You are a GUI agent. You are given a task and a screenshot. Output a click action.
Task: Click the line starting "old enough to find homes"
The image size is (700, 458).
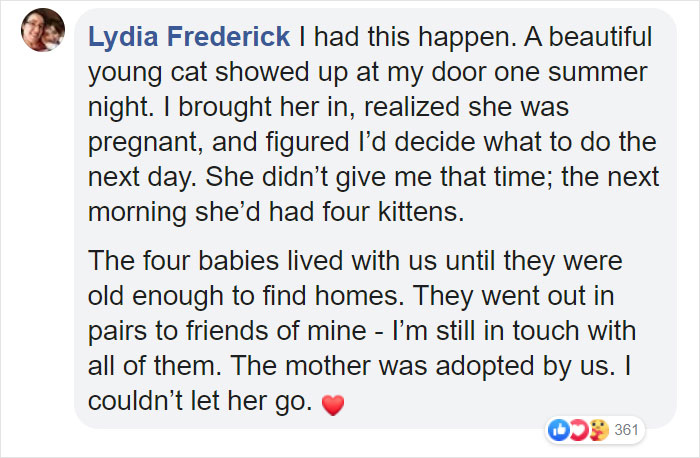click(x=347, y=297)
